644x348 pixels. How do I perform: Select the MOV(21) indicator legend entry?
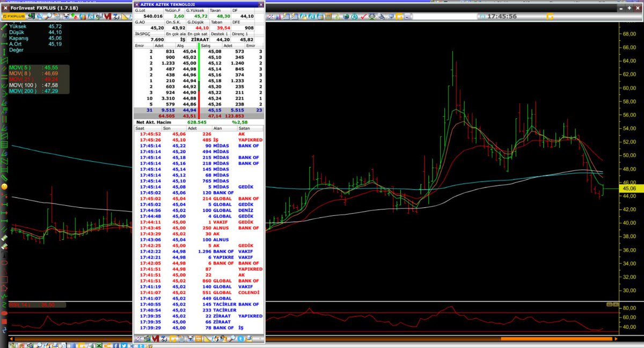[34, 79]
